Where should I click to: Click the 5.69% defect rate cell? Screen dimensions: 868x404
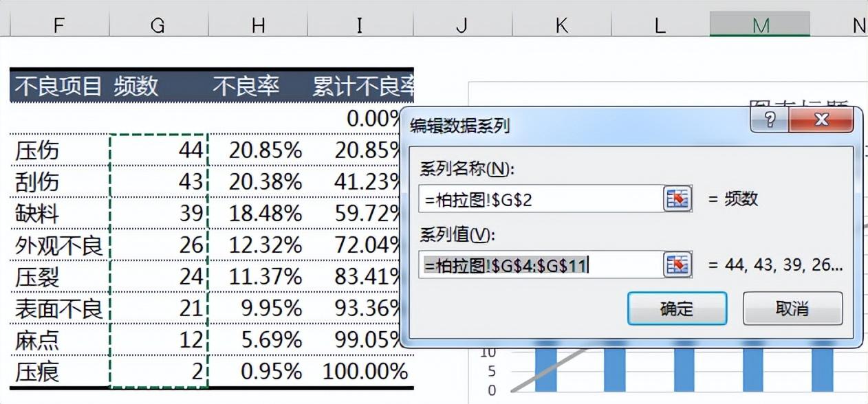(258, 340)
